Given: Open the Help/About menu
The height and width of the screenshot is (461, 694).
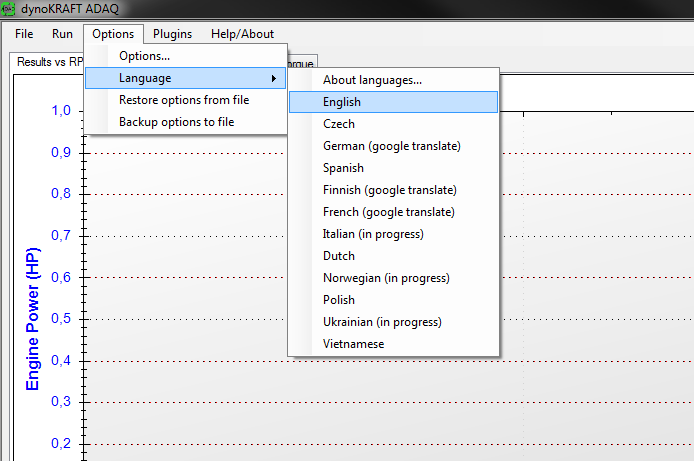Looking at the screenshot, I should click(x=242, y=34).
